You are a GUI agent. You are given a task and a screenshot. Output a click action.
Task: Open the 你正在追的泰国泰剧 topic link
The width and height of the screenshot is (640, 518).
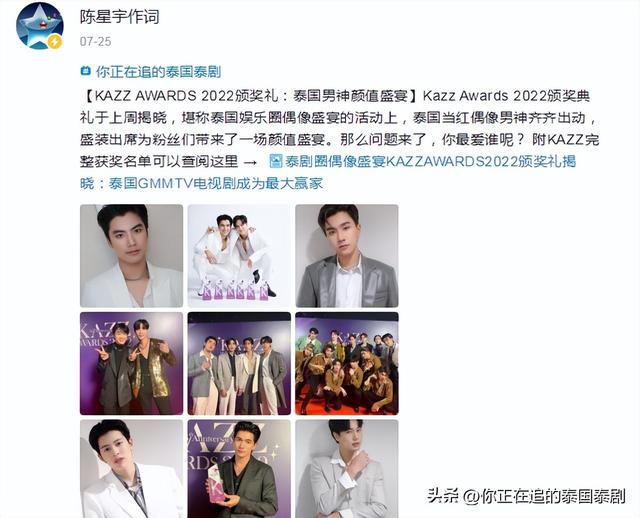(x=158, y=72)
